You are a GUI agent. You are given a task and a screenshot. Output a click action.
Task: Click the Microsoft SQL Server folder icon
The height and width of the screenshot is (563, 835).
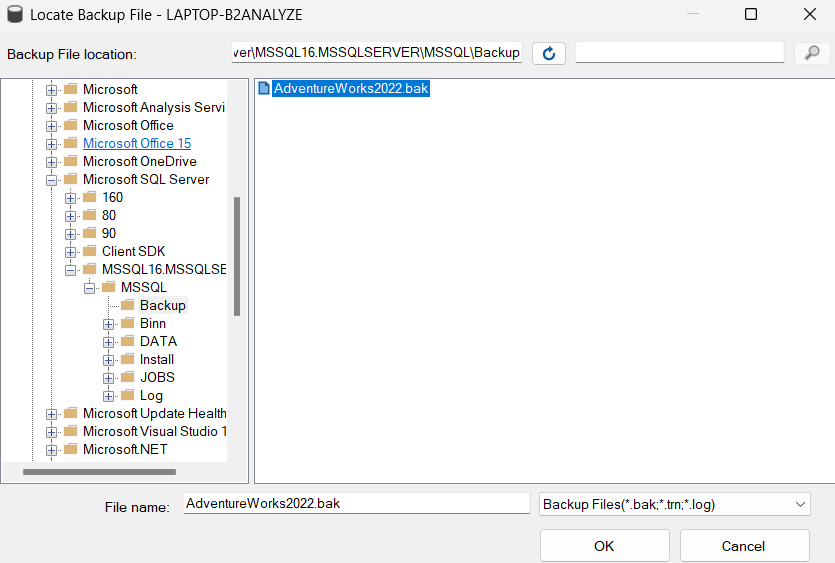(70, 178)
